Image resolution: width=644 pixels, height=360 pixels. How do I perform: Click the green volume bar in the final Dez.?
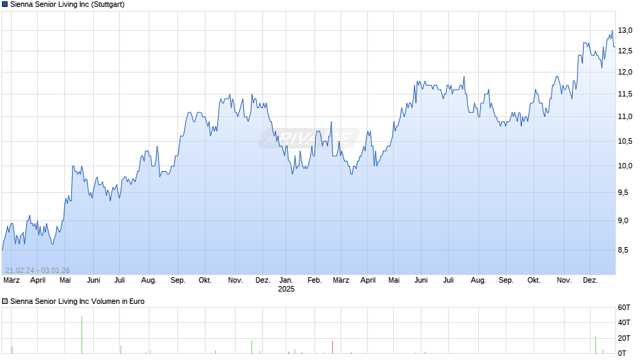[596, 345]
